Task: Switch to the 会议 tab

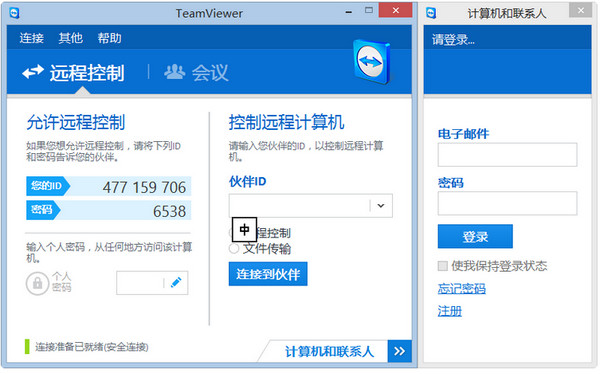Action: 196,72
